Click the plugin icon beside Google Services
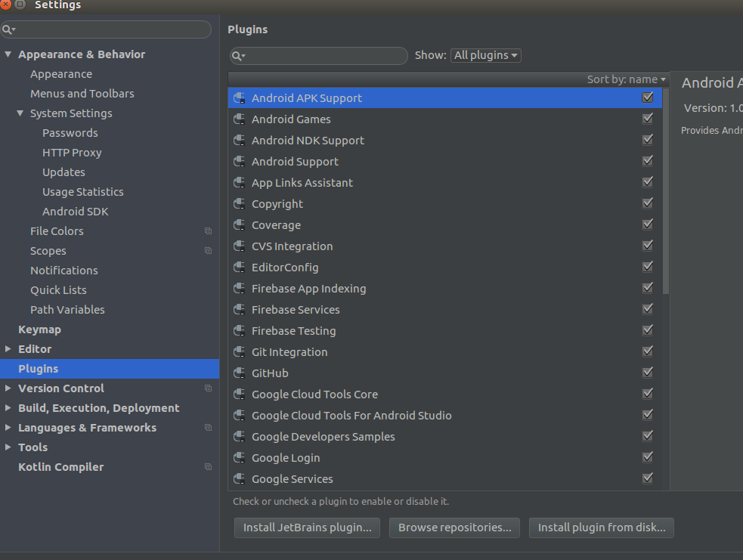The width and height of the screenshot is (743, 560). [x=240, y=479]
